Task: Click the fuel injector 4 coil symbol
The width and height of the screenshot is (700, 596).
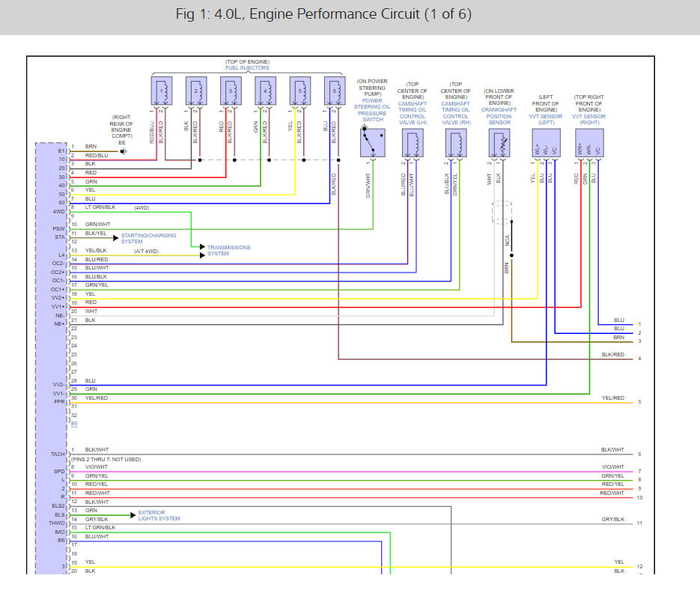Action: [x=266, y=91]
